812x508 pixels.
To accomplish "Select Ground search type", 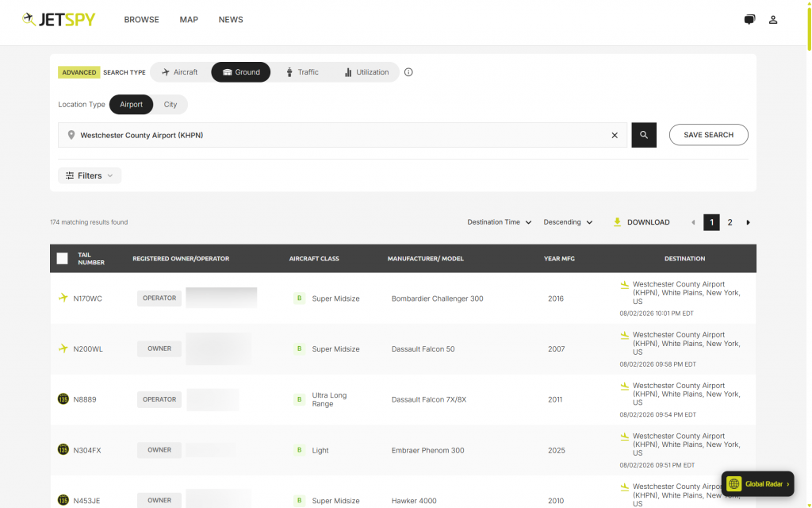I will [241, 72].
